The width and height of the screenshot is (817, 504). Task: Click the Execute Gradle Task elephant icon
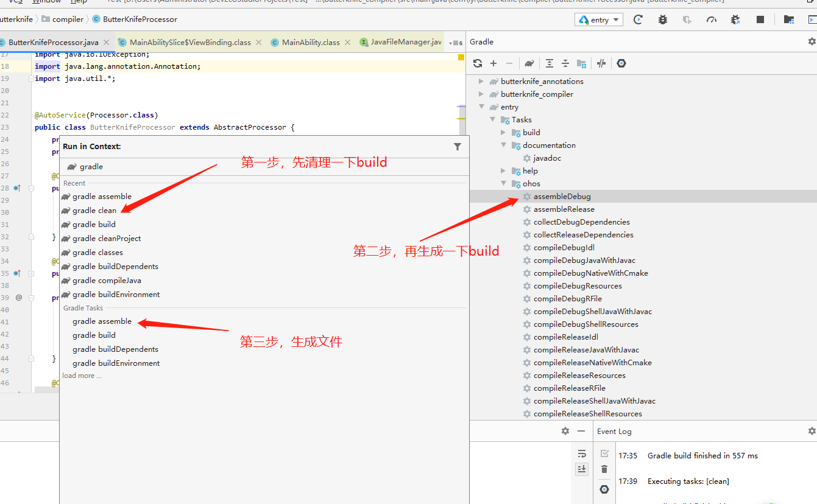pyautogui.click(x=529, y=63)
